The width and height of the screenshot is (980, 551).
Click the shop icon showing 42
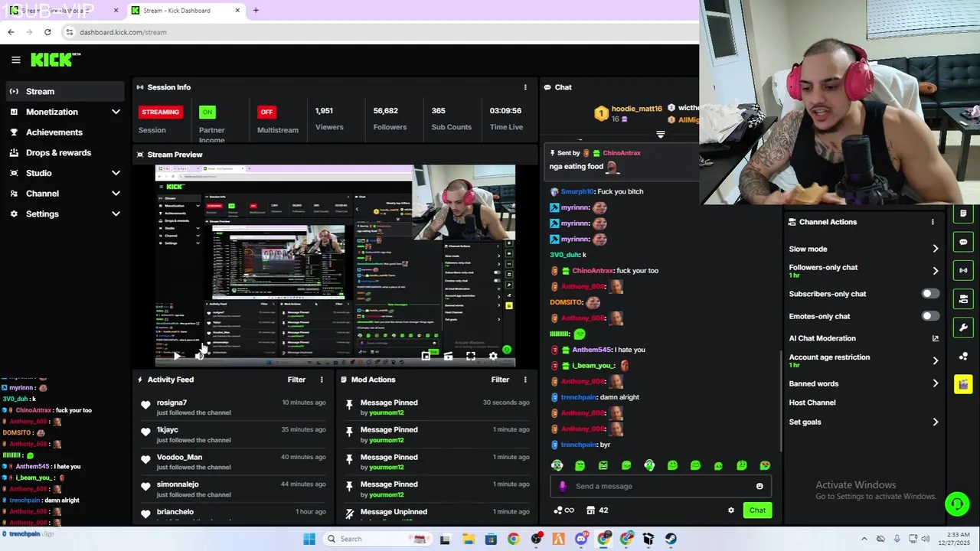coord(597,510)
